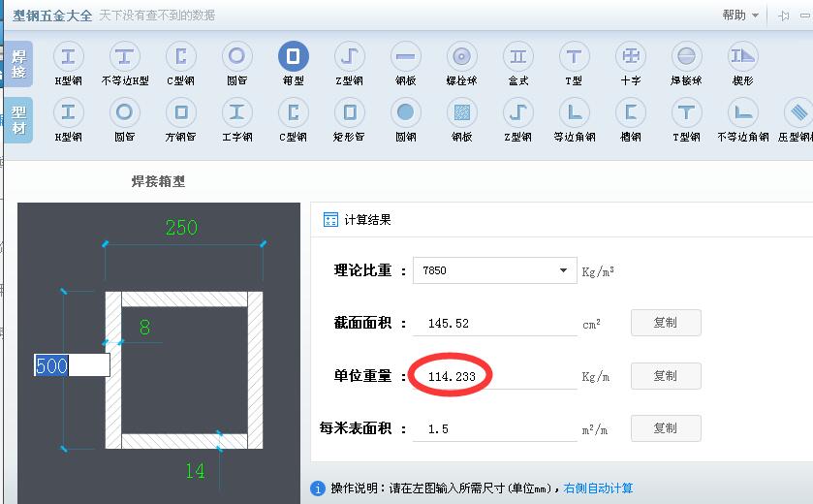Select welded 圆管 in the top row

point(237,64)
